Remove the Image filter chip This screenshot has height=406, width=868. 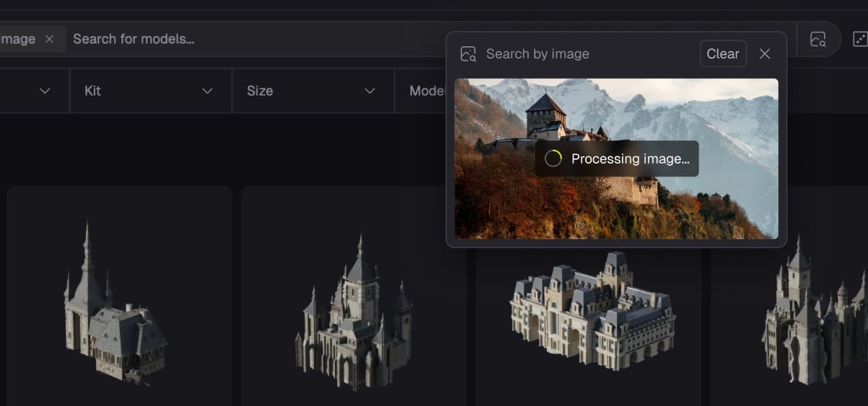tap(49, 39)
